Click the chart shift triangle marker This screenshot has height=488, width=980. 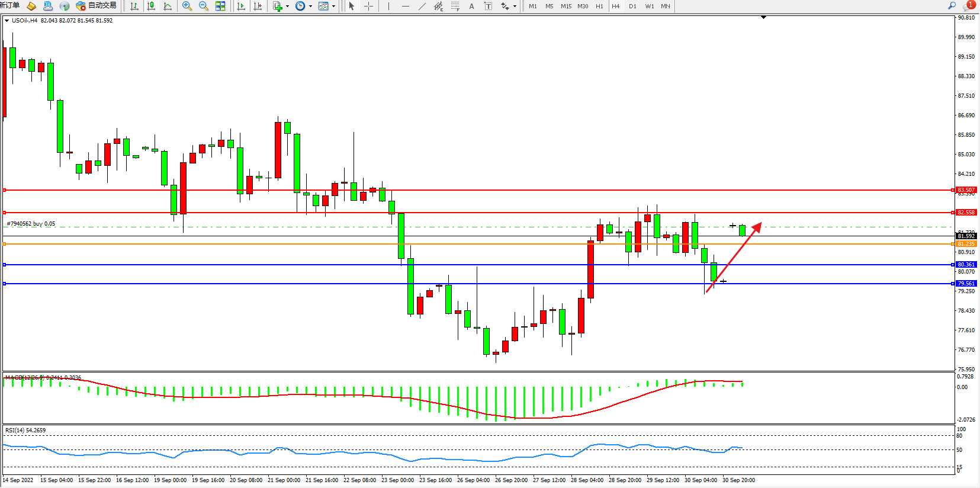click(763, 17)
